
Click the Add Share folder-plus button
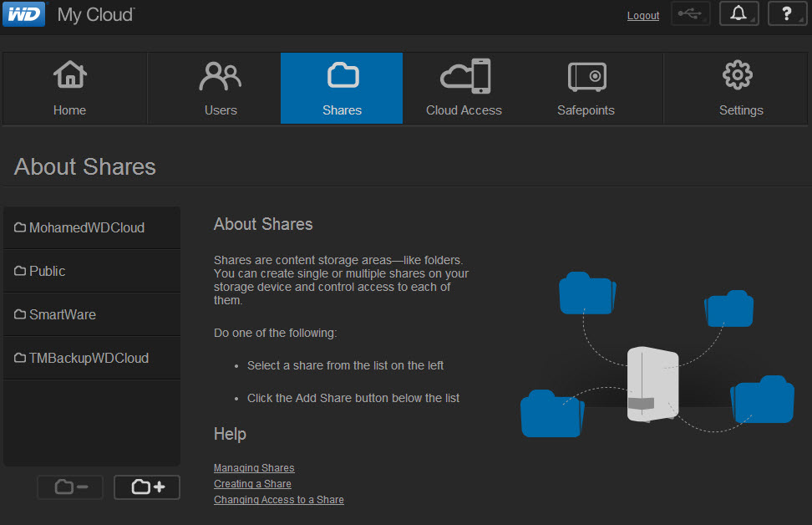pos(147,487)
